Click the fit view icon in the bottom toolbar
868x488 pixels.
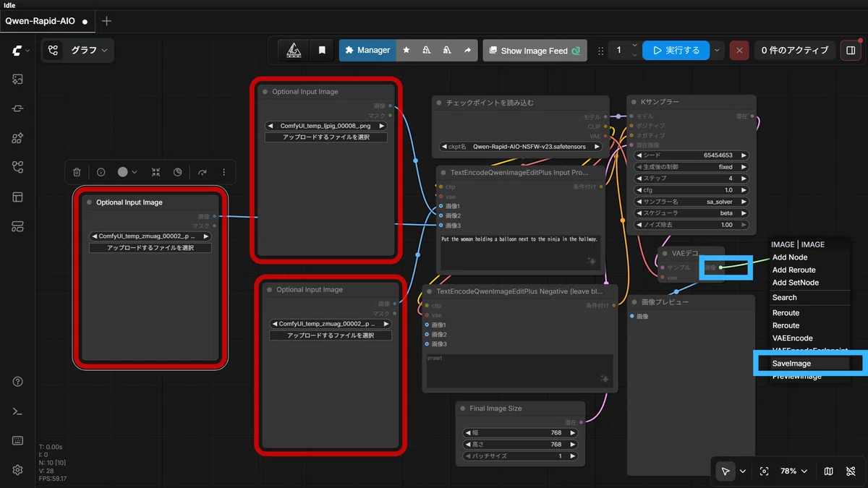click(x=764, y=471)
